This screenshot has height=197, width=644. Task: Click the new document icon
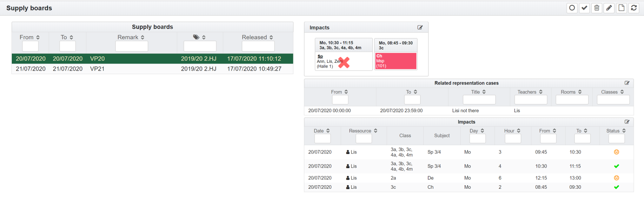click(x=621, y=8)
